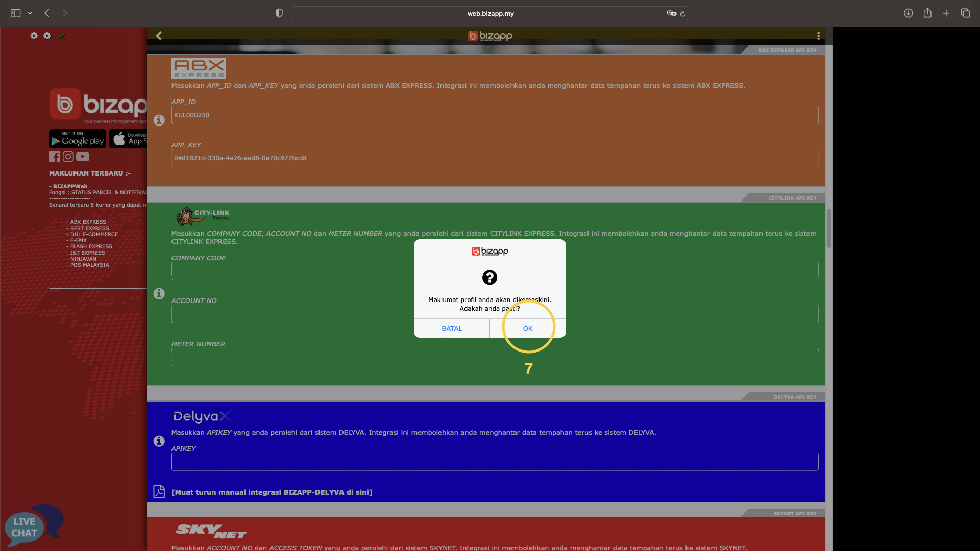Open Safari downloads

coord(908,13)
